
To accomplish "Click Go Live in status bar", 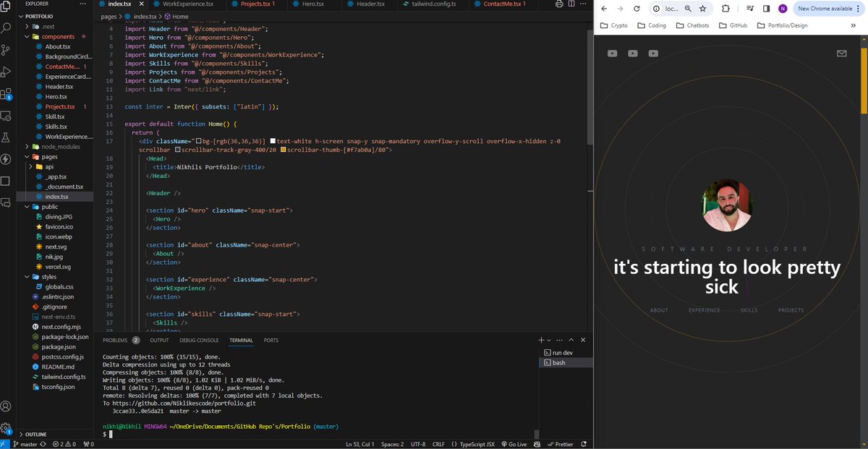I will pyautogui.click(x=513, y=444).
